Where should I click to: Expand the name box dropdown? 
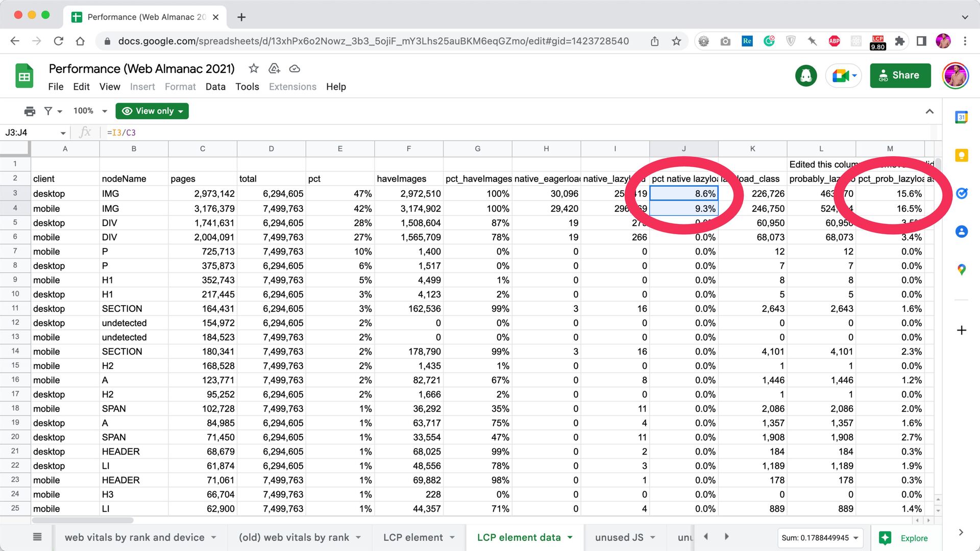pyautogui.click(x=63, y=133)
